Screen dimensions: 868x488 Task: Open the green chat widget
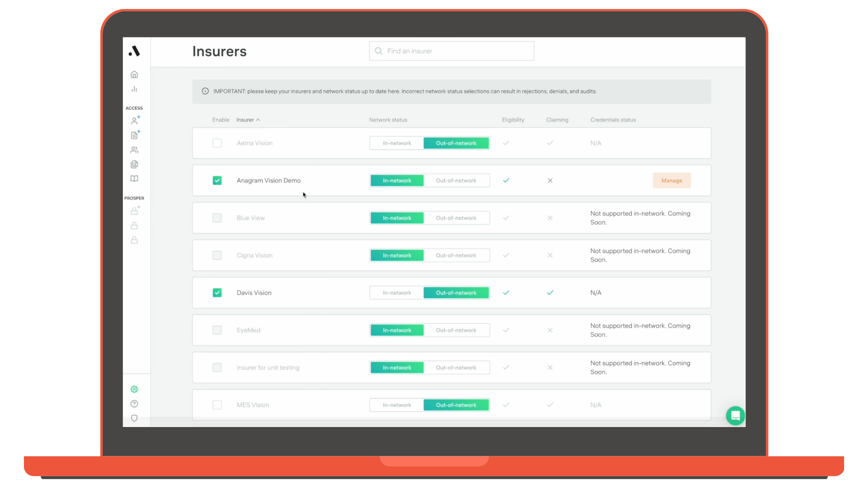(735, 416)
